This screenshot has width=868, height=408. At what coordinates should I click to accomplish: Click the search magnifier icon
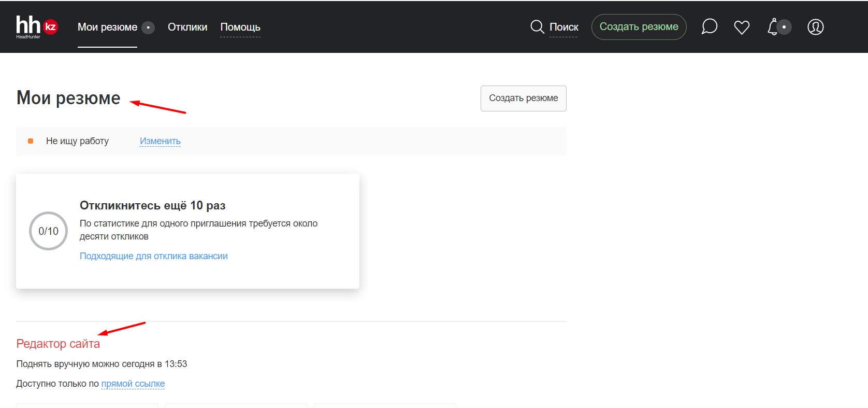tap(537, 27)
